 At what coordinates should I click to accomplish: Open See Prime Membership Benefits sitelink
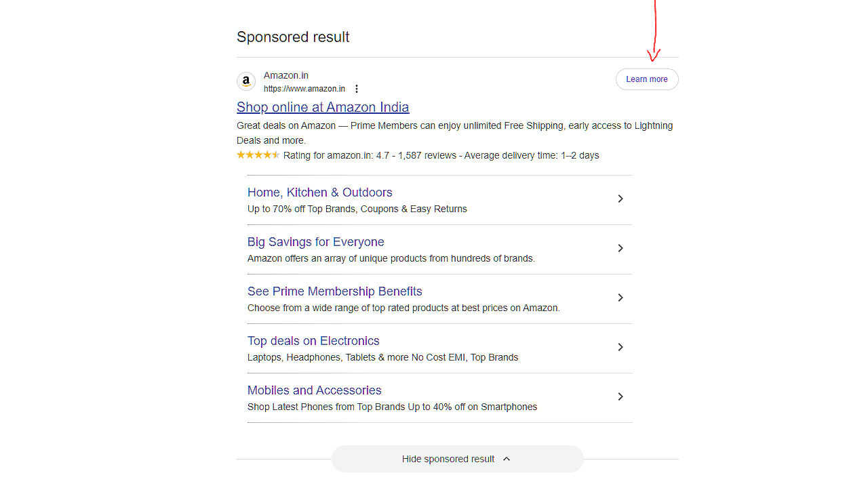[x=334, y=291]
